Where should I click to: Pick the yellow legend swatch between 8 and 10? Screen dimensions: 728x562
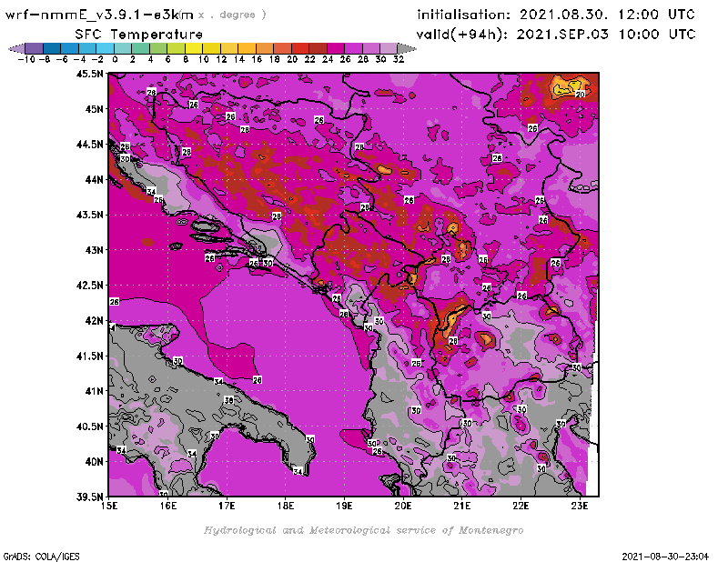[x=194, y=48]
